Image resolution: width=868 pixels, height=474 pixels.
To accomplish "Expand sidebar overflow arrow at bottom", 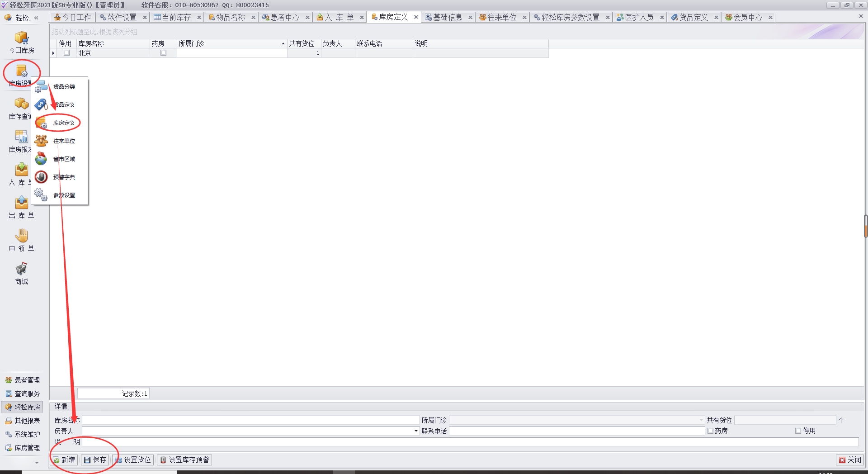I will coord(37,463).
